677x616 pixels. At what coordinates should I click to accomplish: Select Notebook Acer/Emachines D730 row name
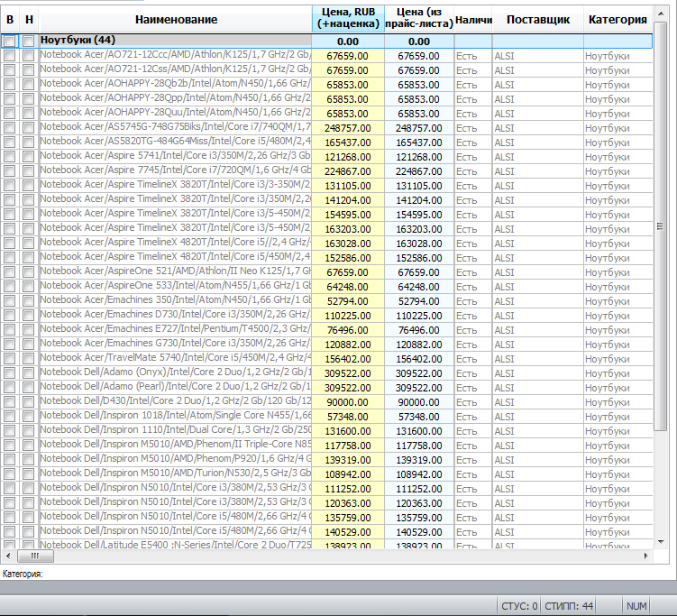(x=175, y=315)
